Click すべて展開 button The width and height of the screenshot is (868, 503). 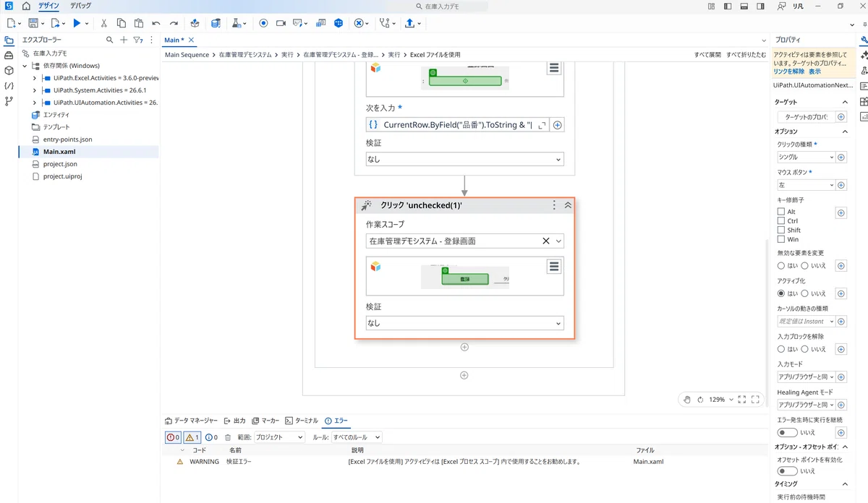707,55
